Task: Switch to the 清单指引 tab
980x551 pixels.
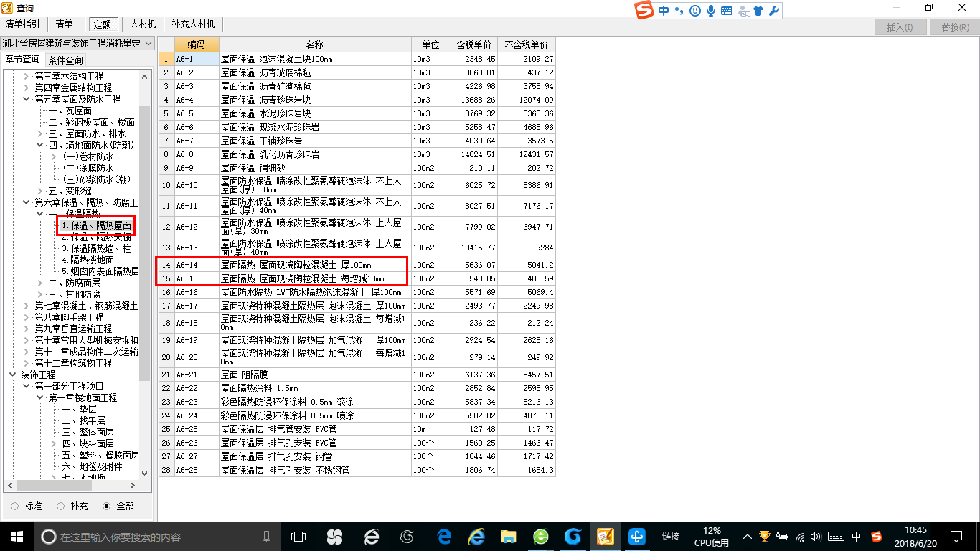Action: [23, 24]
